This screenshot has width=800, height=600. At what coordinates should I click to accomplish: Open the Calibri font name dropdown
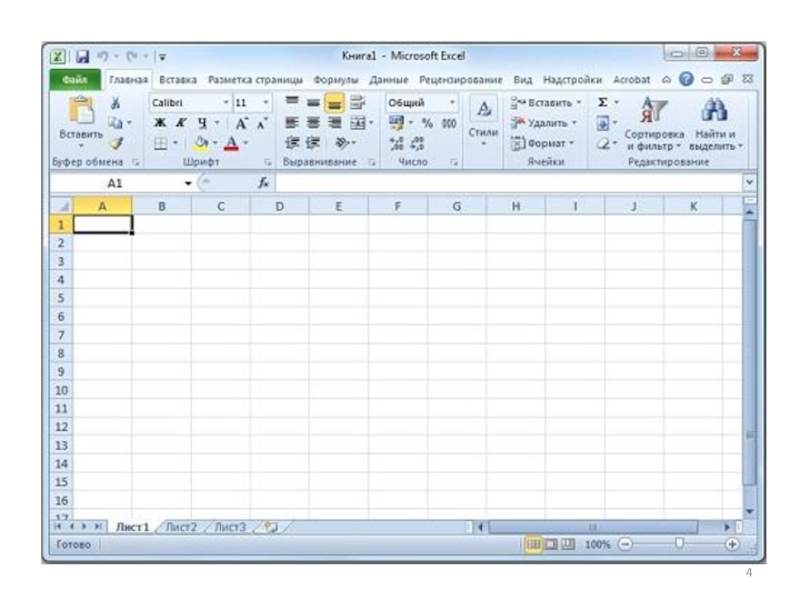pos(226,103)
